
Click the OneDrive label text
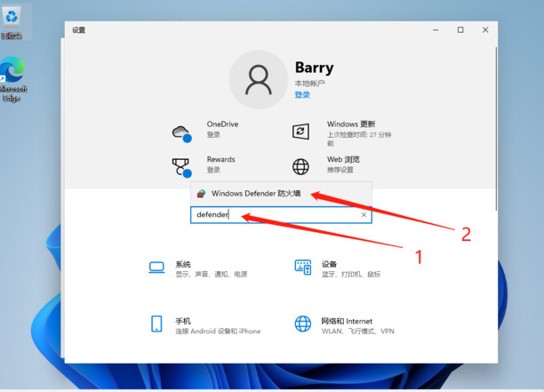click(222, 124)
